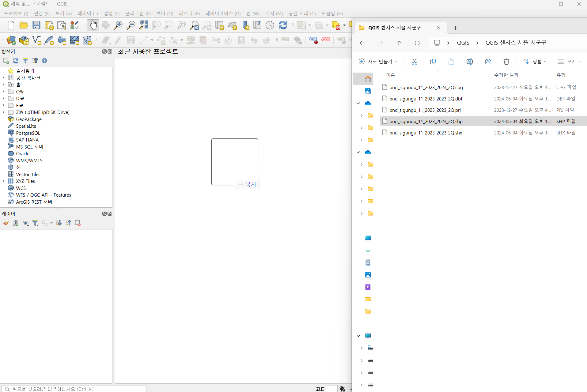Expand the 홈 tree node
Image resolution: width=587 pixels, height=392 pixels.
[x=3, y=85]
